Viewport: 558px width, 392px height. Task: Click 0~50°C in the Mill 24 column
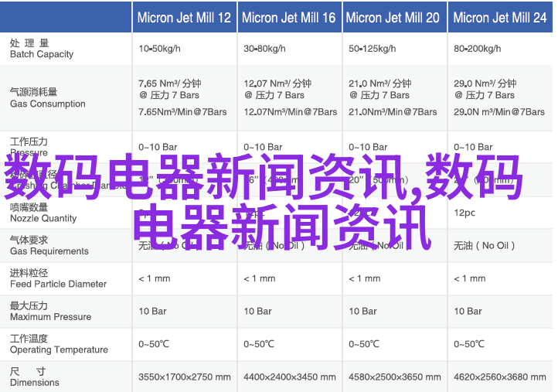(469, 344)
